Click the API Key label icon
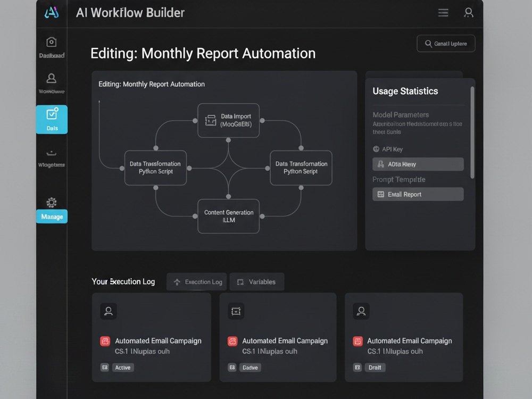The image size is (532, 399). pyautogui.click(x=376, y=149)
